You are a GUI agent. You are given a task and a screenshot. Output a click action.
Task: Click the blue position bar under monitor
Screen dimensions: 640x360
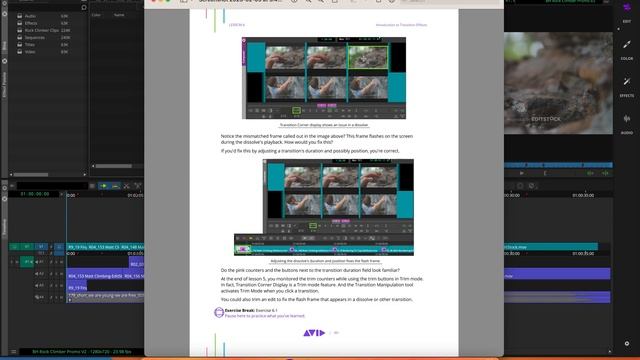coord(558,165)
